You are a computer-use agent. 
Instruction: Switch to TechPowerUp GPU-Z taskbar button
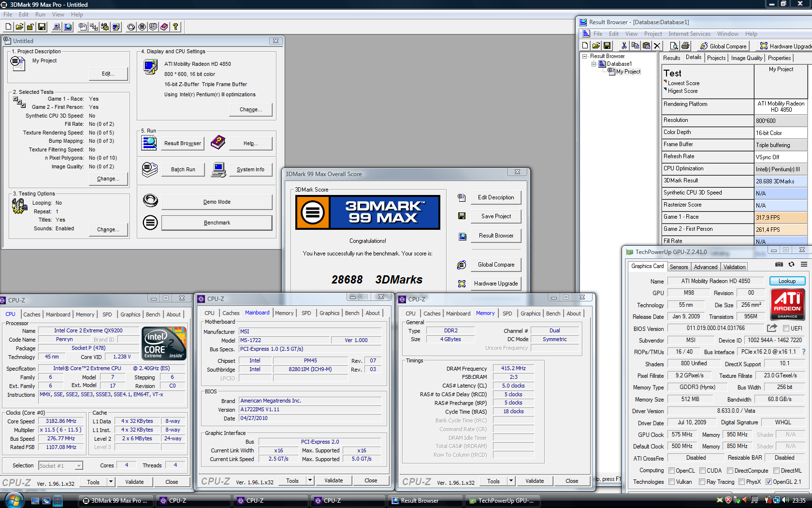(x=502, y=501)
